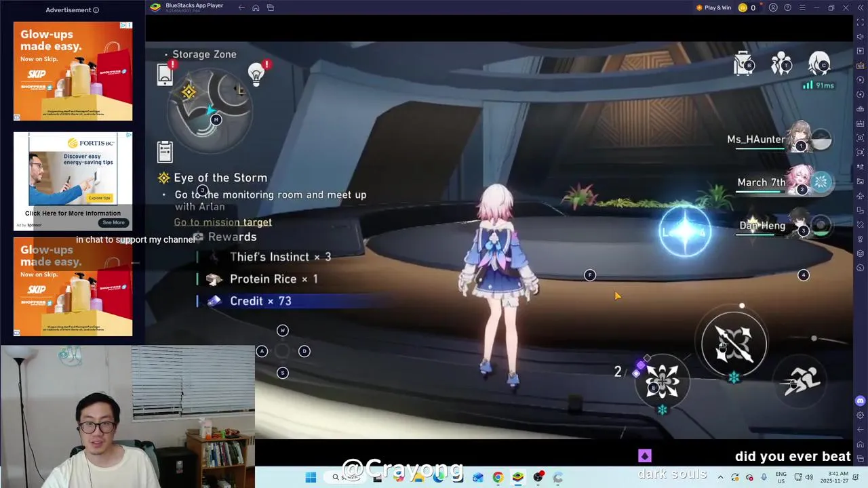
Task: Open the character menu icon
Action: (820, 64)
